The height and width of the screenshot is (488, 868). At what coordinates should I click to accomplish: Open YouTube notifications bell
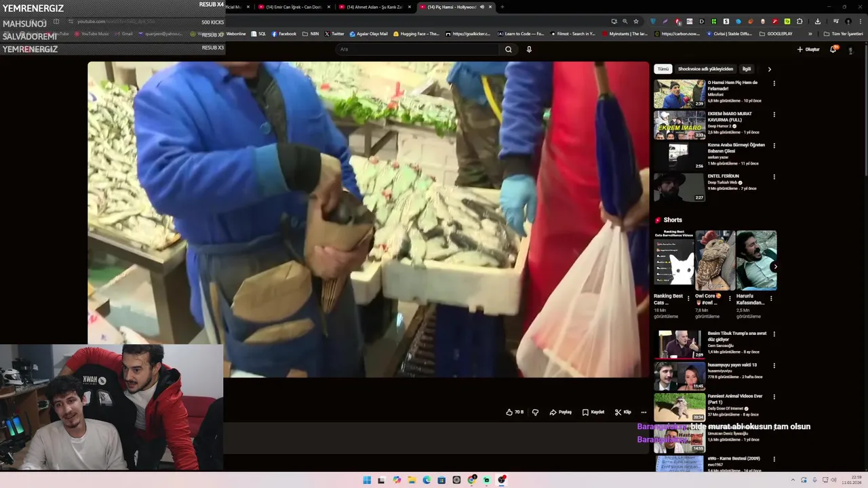833,49
